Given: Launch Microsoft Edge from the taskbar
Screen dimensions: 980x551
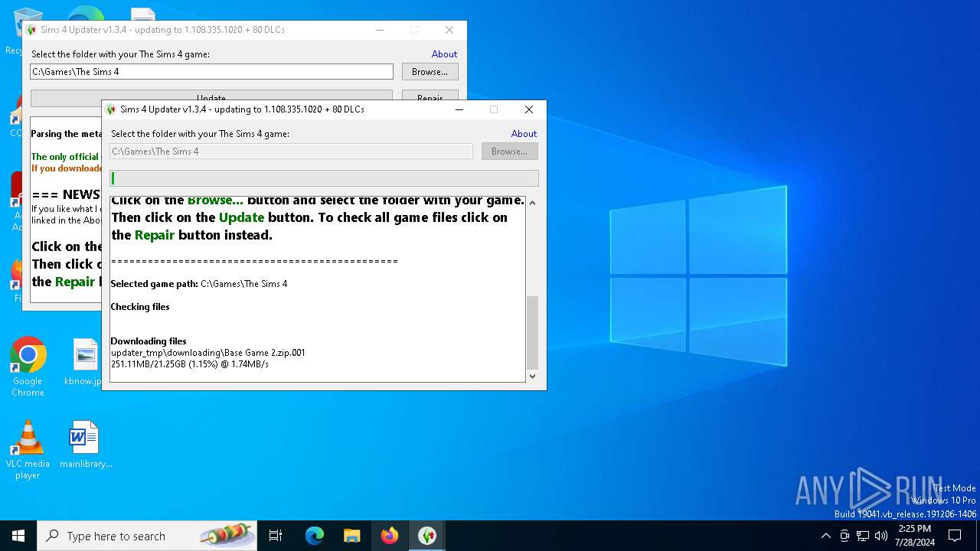Looking at the screenshot, I should (315, 536).
